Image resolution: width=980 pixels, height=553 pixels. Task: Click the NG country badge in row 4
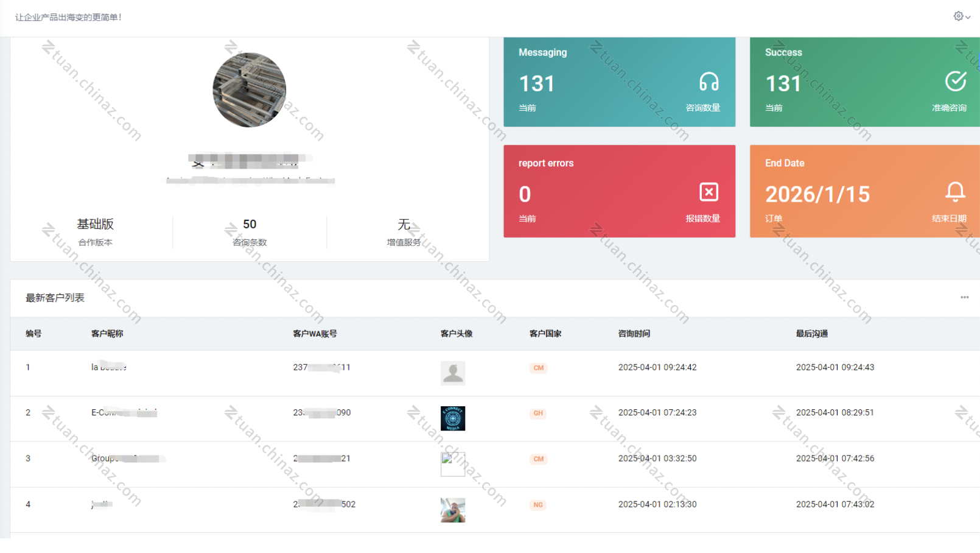click(x=538, y=505)
